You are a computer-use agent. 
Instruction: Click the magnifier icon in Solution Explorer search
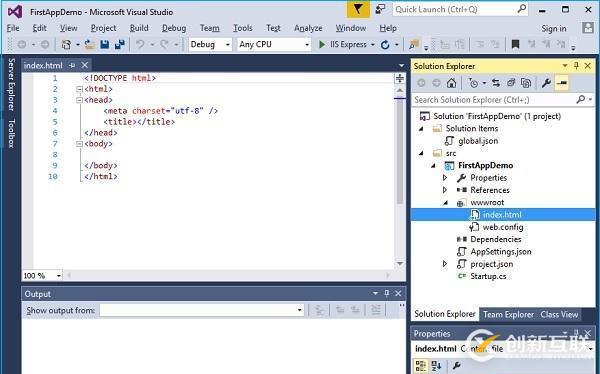(x=580, y=100)
